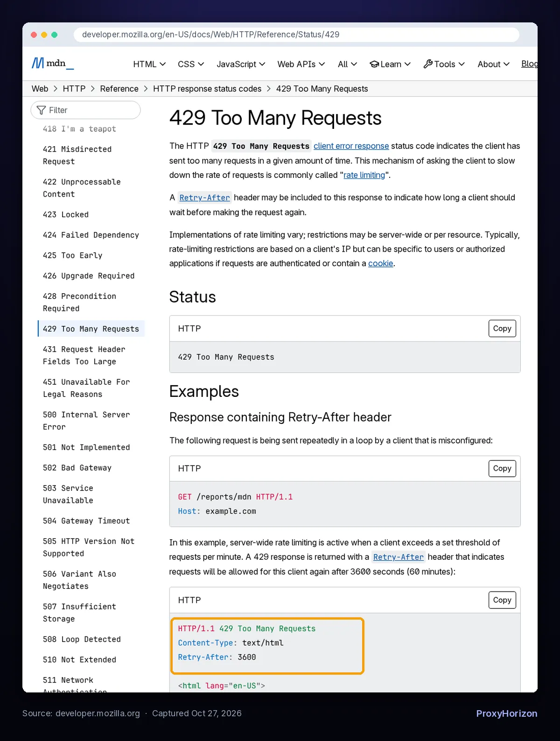This screenshot has width=560, height=741.
Task: Follow the client error response link
Action: (x=351, y=146)
